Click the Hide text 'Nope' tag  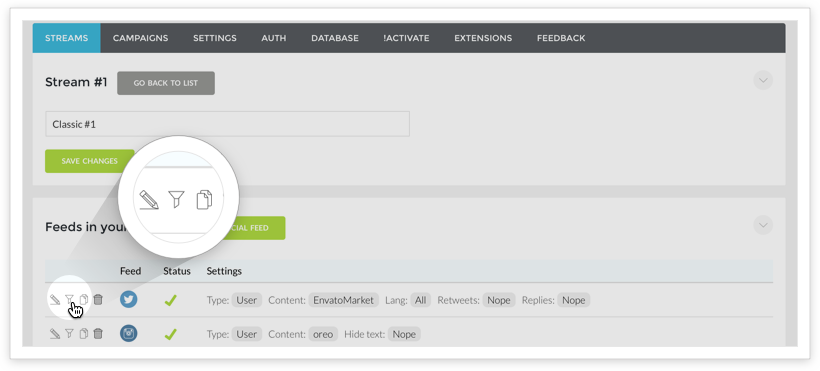[x=404, y=334]
